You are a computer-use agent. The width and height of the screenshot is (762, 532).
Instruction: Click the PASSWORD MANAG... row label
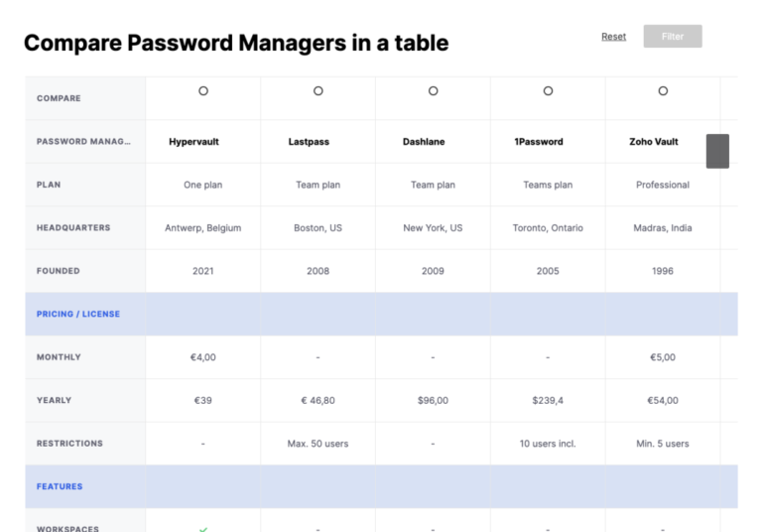[83, 142]
